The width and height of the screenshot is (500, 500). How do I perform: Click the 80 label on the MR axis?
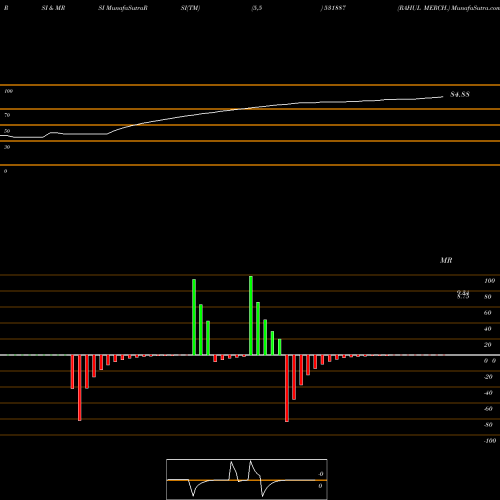click(488, 297)
